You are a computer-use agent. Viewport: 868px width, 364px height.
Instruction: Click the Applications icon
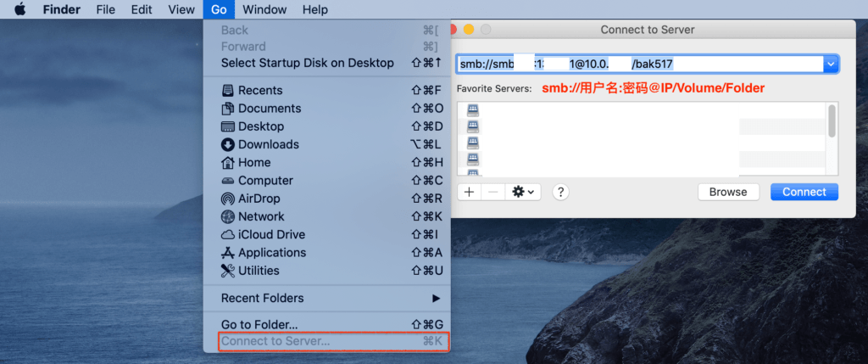coord(228,253)
